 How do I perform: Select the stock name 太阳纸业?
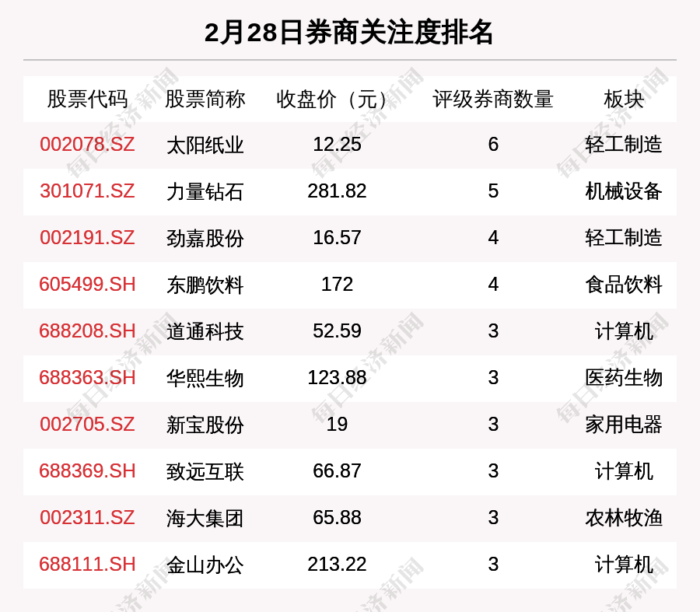(x=205, y=145)
